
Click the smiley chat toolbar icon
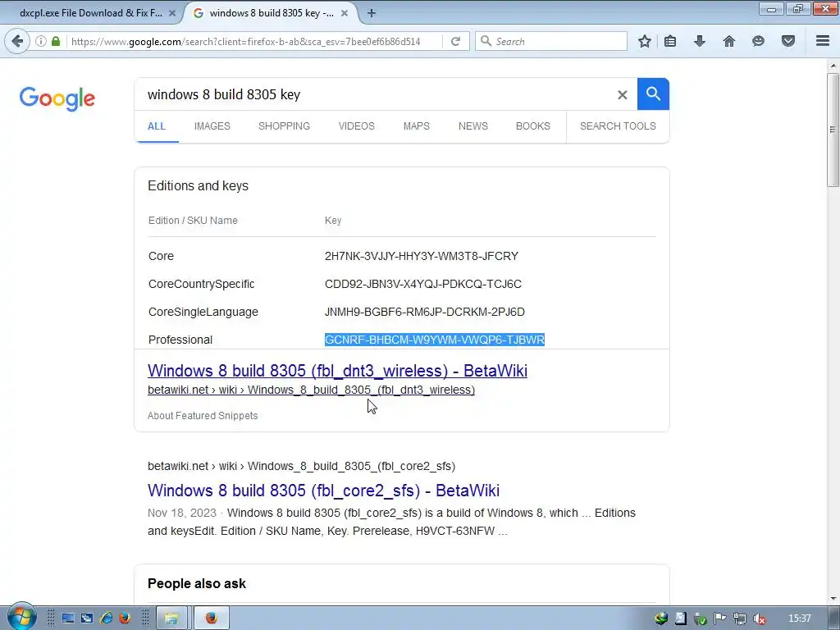(758, 41)
